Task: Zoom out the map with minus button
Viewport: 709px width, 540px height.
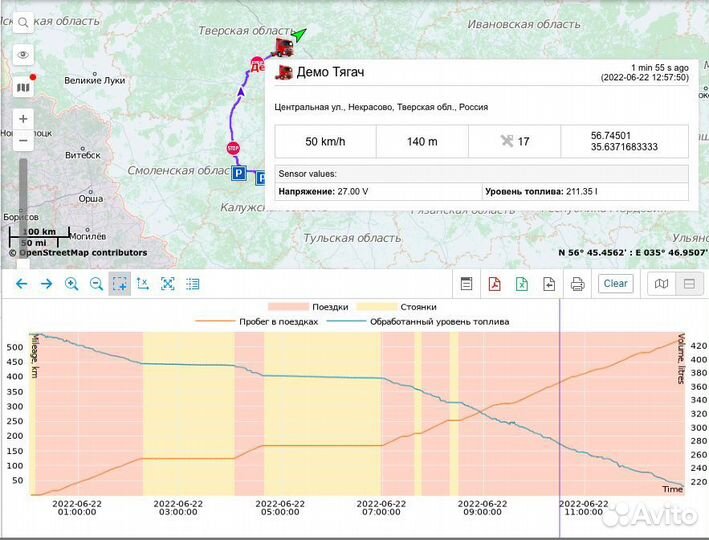Action: [23, 140]
